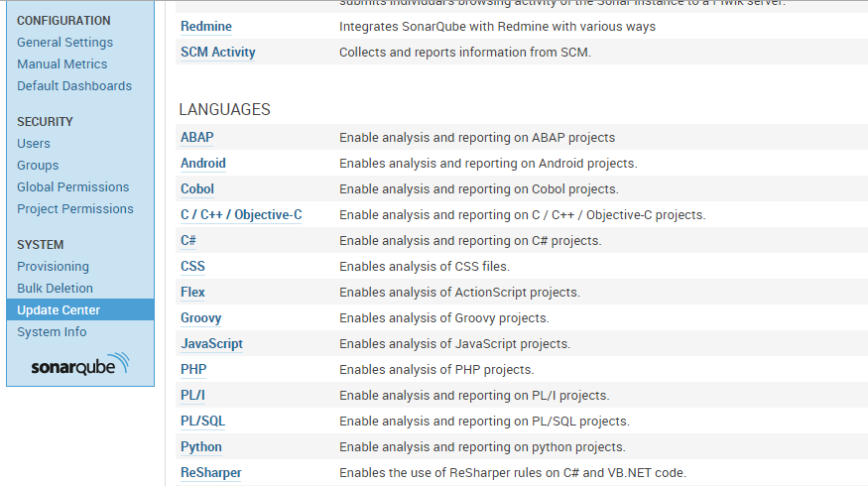Screen dimensions: 868x486
Task: Open the Groovy plugin details
Action: click(x=201, y=318)
